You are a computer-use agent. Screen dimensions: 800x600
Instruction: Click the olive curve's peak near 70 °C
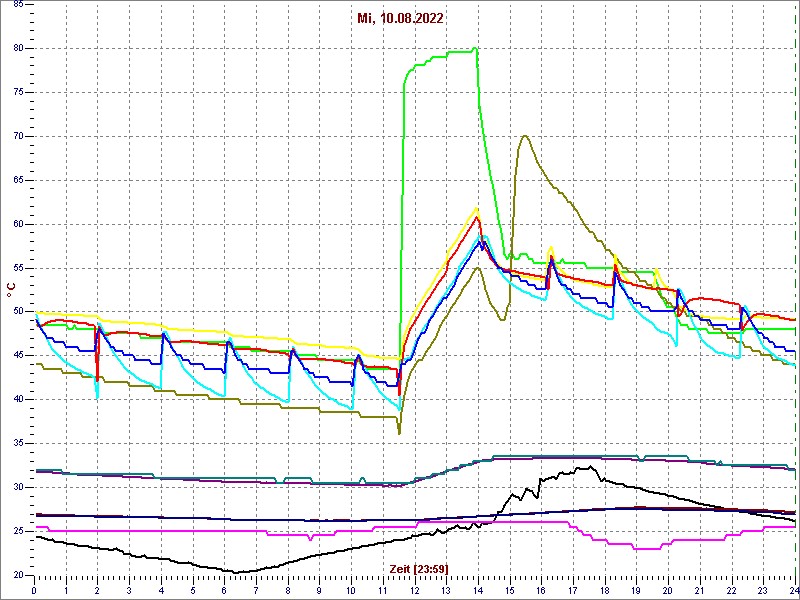coord(524,136)
